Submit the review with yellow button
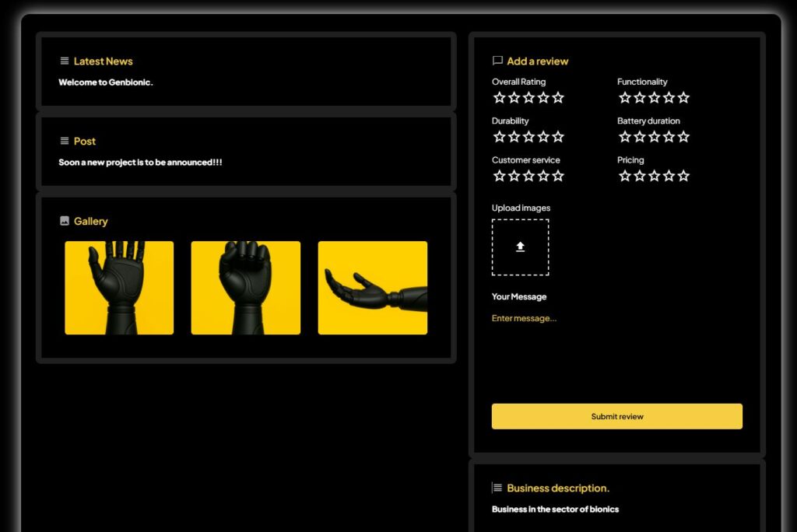Viewport: 797px width, 532px height. (x=616, y=416)
